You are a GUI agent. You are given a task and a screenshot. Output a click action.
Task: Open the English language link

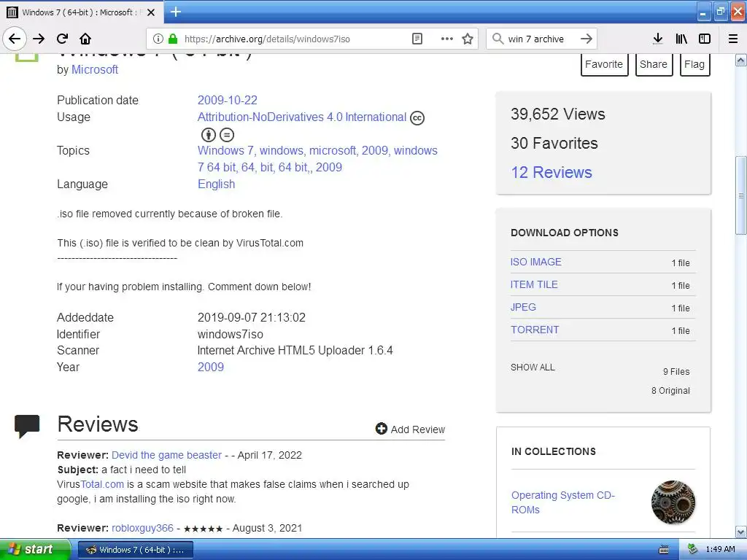216,184
